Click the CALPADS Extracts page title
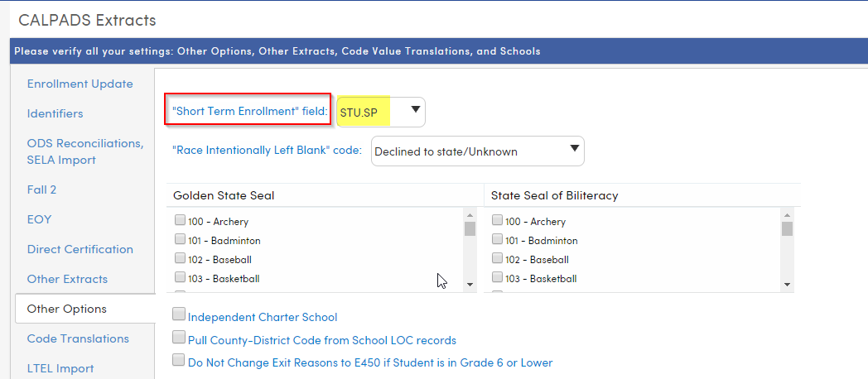 87,21
